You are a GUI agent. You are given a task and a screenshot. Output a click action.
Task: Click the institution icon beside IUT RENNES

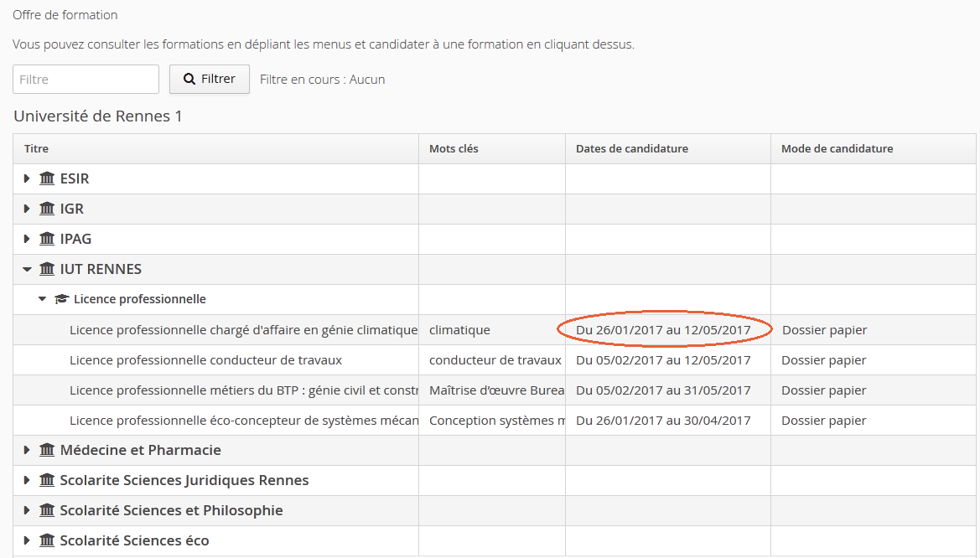[47, 269]
